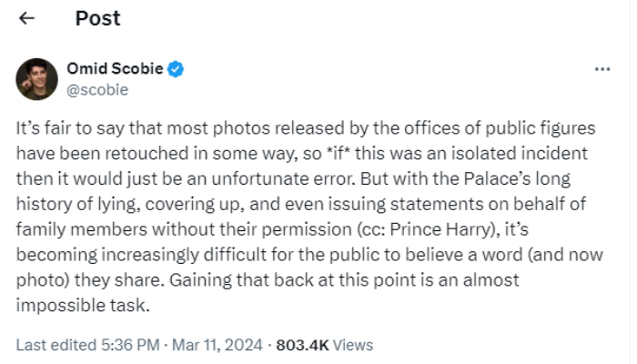Screen dimensions: 637x364
Task: Open Omid Scobie's profile picture
Action: [x=37, y=78]
